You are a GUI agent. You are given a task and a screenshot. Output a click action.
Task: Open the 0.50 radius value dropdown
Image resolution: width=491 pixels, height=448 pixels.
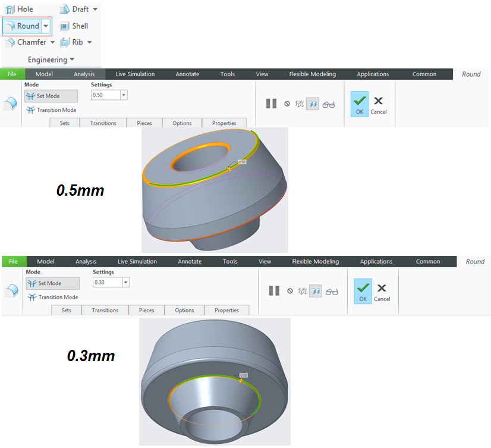point(124,95)
